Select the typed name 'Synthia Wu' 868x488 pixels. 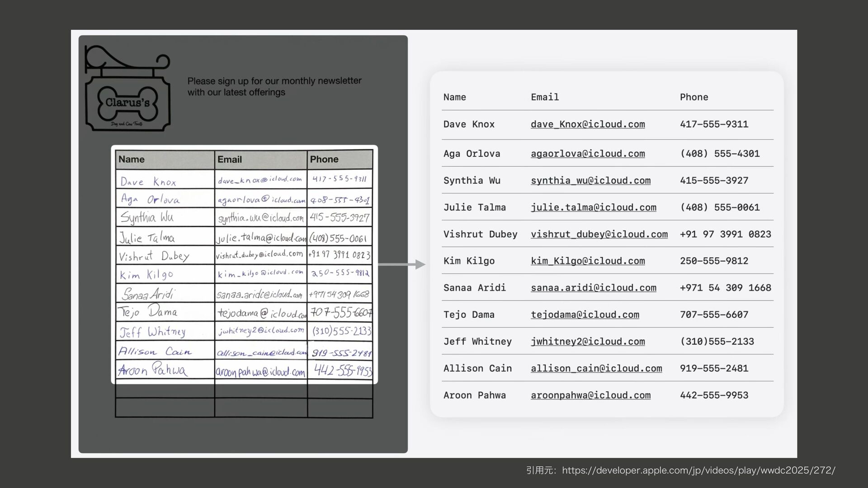[x=472, y=181]
